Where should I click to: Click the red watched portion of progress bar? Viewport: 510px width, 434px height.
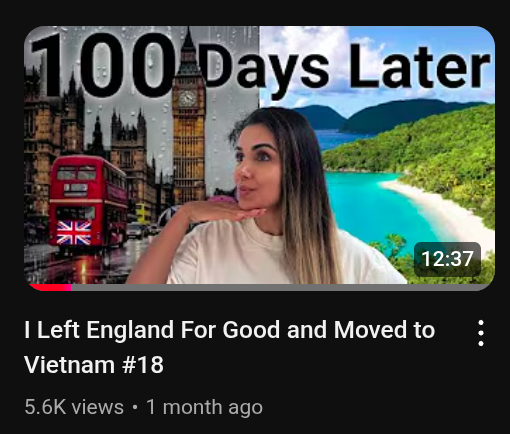tap(50, 287)
